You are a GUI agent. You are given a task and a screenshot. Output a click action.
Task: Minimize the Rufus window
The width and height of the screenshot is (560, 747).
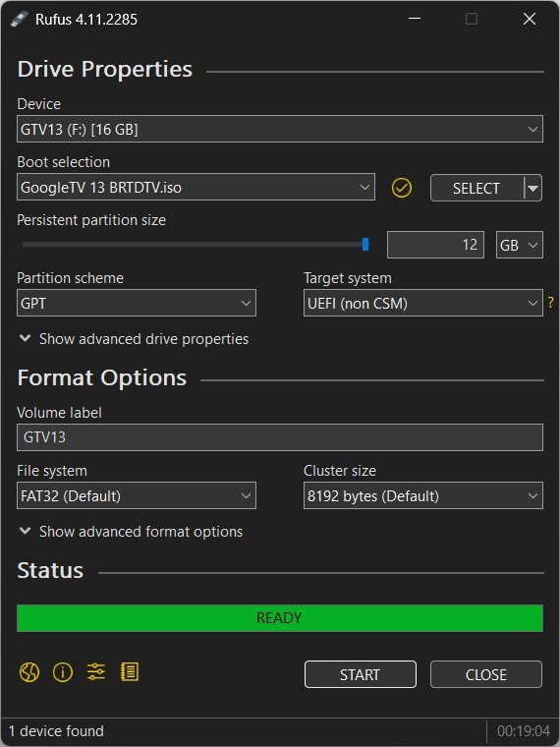click(415, 19)
